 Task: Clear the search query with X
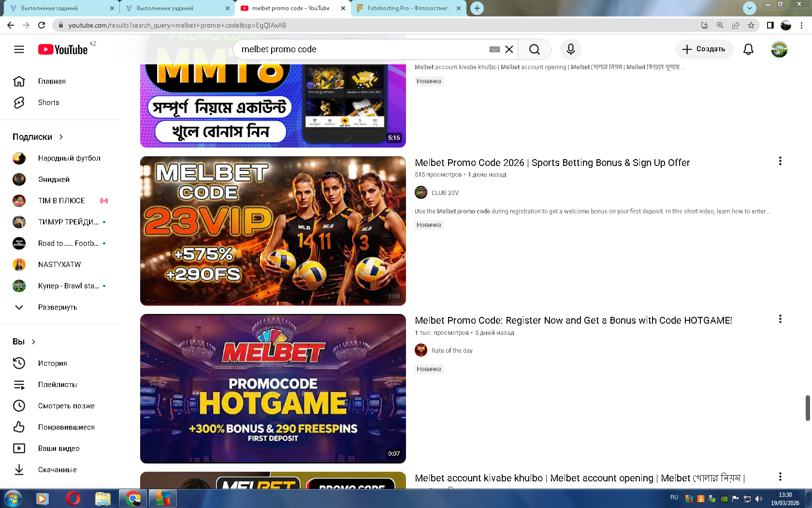tap(509, 49)
